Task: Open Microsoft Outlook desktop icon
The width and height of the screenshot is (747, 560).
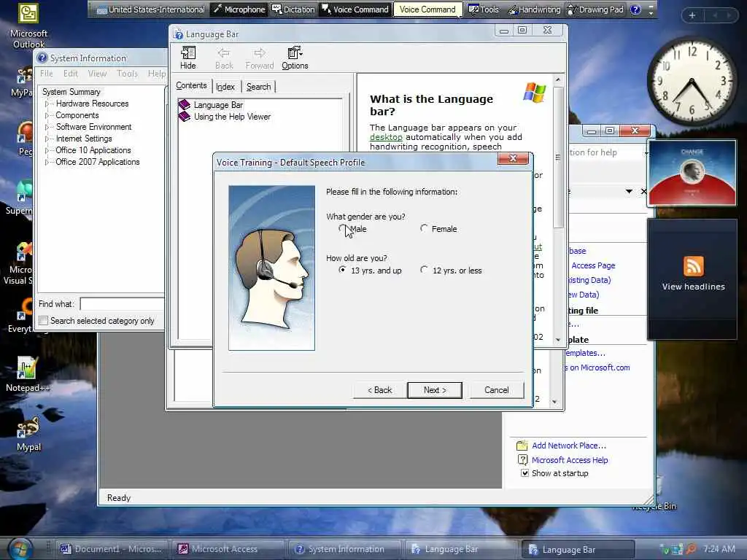Action: pyautogui.click(x=28, y=26)
